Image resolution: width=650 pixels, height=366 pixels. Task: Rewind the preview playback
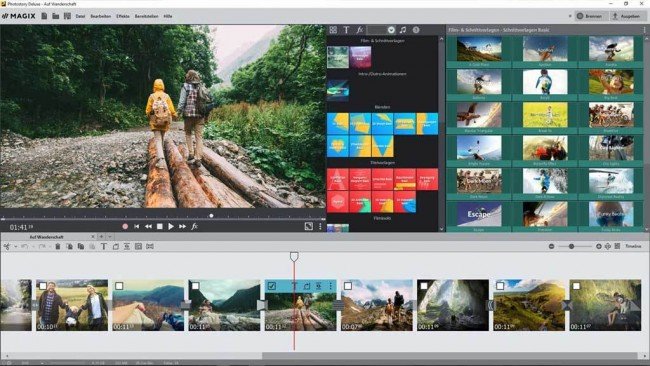click(x=148, y=227)
